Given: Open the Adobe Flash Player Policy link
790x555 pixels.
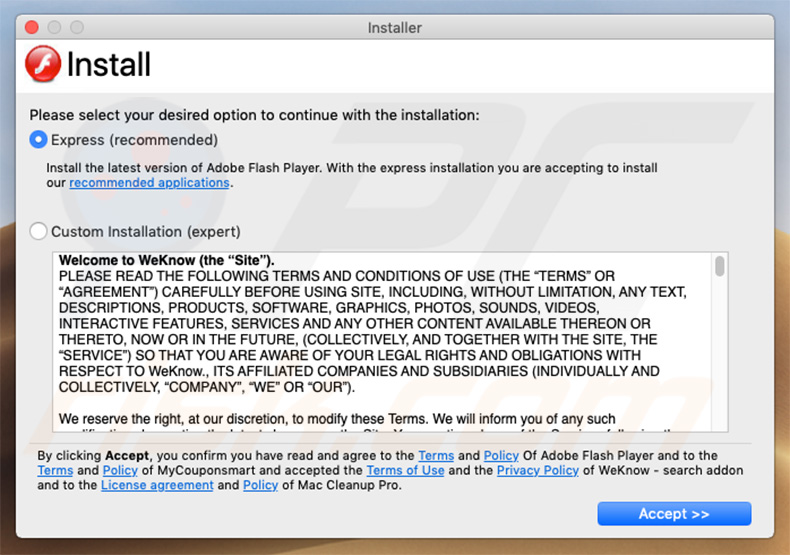Looking at the screenshot, I should 501,455.
